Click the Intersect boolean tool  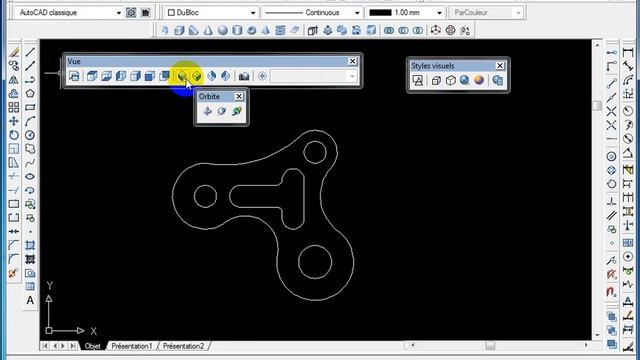418,30
